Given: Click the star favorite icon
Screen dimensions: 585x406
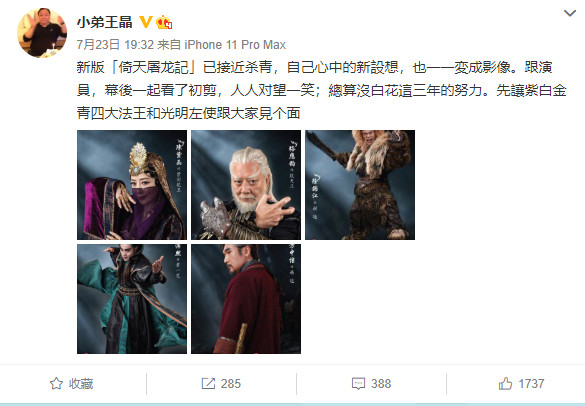Looking at the screenshot, I should pos(56,383).
